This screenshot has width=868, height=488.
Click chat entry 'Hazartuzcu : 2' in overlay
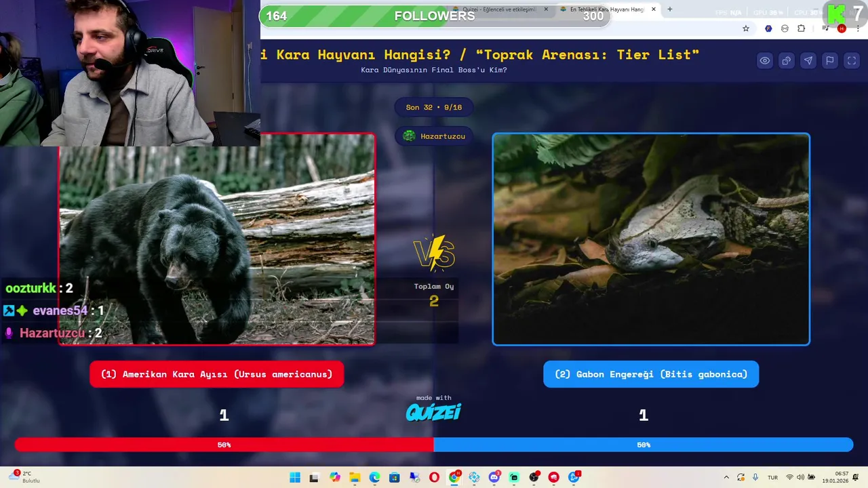54,333
